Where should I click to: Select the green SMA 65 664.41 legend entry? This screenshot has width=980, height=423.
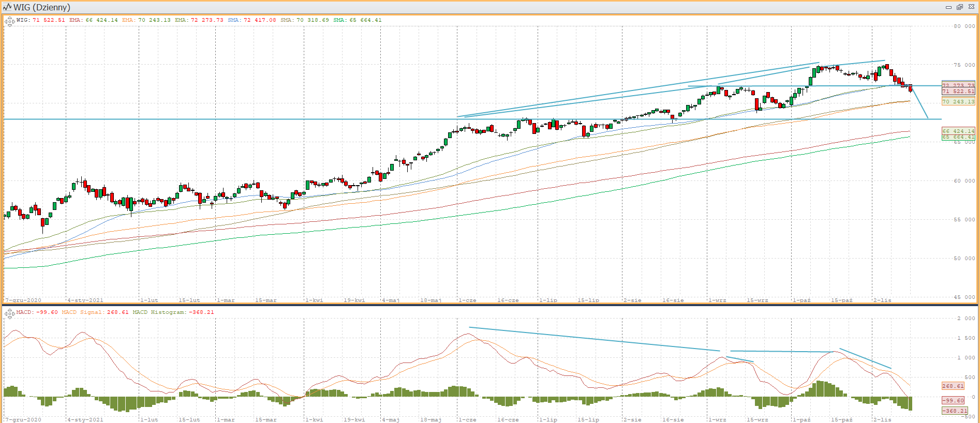point(358,20)
